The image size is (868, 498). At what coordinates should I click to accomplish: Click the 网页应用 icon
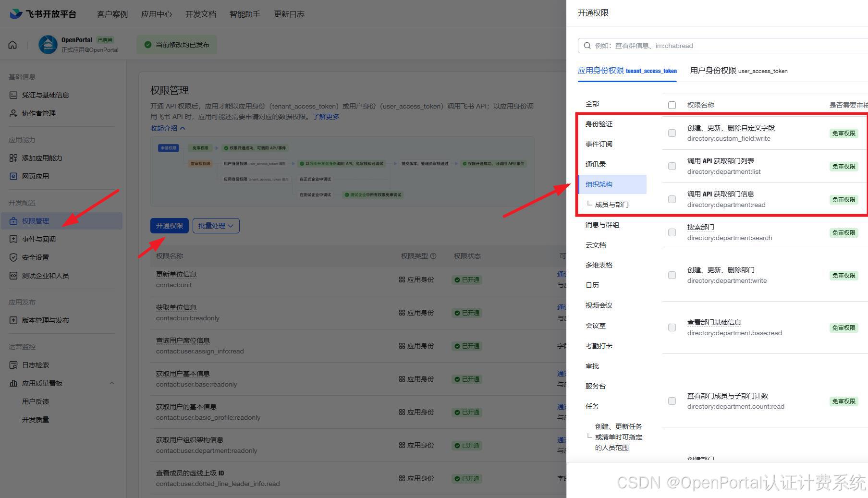[13, 176]
